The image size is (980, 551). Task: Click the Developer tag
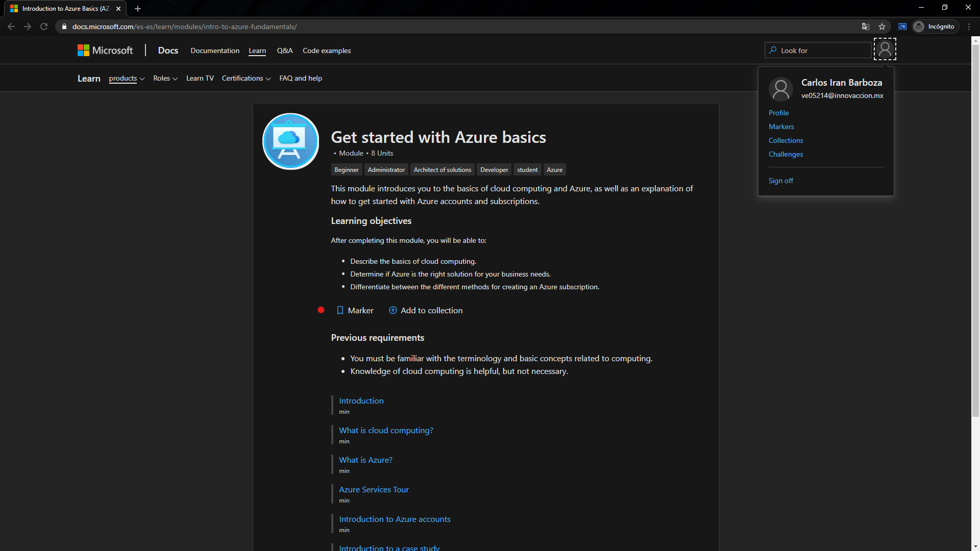(494, 170)
